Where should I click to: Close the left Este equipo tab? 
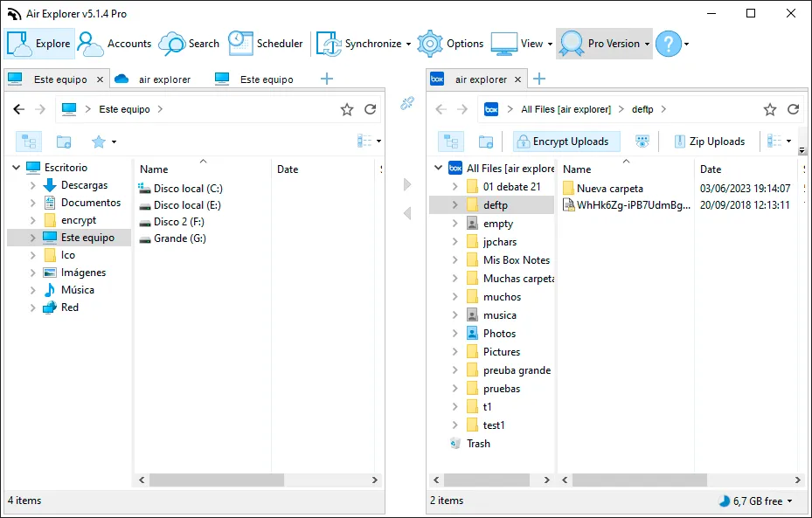(100, 79)
